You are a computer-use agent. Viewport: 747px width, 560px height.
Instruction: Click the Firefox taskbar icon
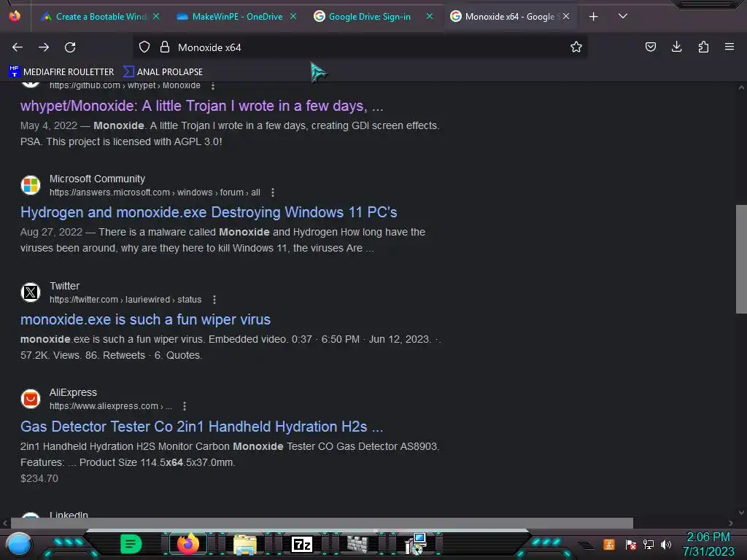point(187,544)
